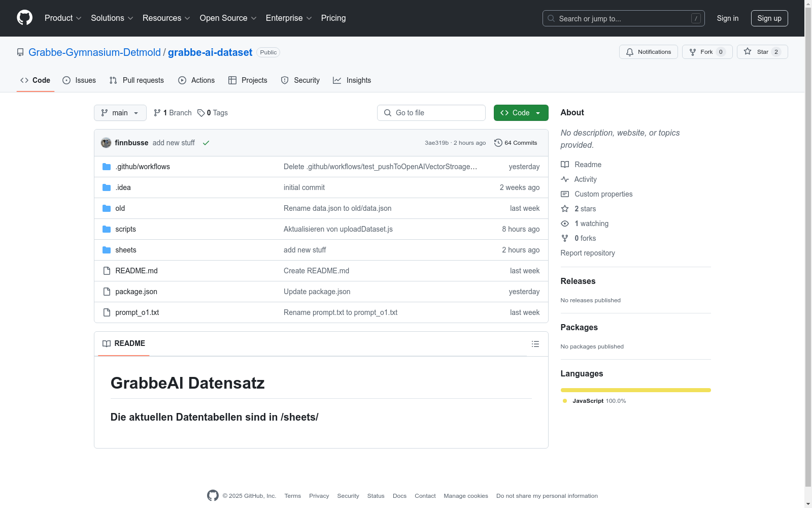Click the JavaScript 100.0% language entry
This screenshot has height=508, width=812.
594,401
